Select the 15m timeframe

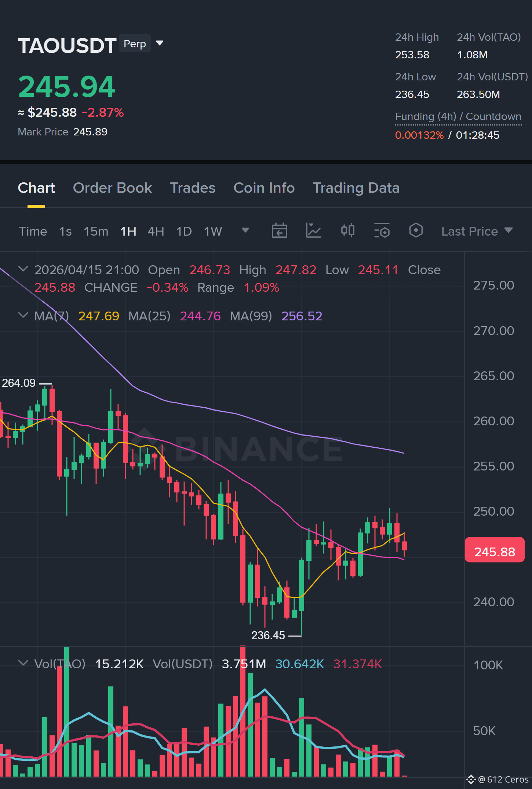click(96, 231)
